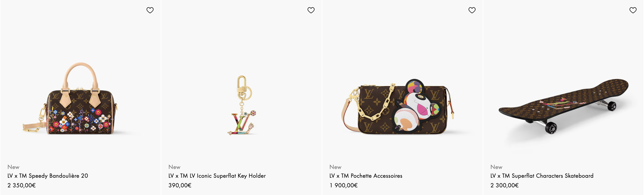Click the New label above Pochette Accessoires
This screenshot has width=644, height=195.
click(x=336, y=167)
